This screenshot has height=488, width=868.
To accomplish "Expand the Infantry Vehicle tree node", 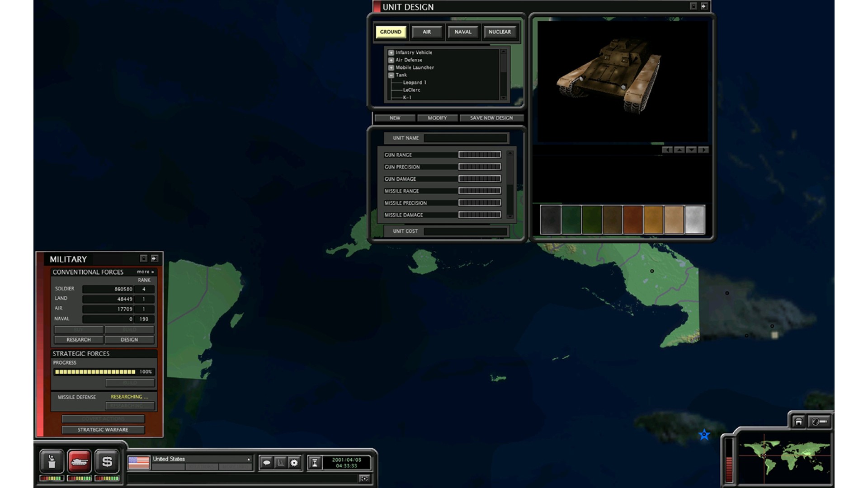I will click(391, 52).
